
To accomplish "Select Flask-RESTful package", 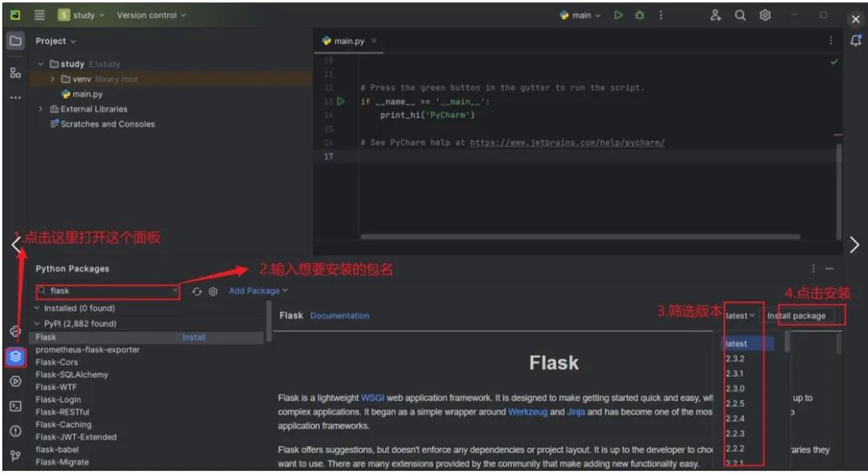I will tap(62, 412).
